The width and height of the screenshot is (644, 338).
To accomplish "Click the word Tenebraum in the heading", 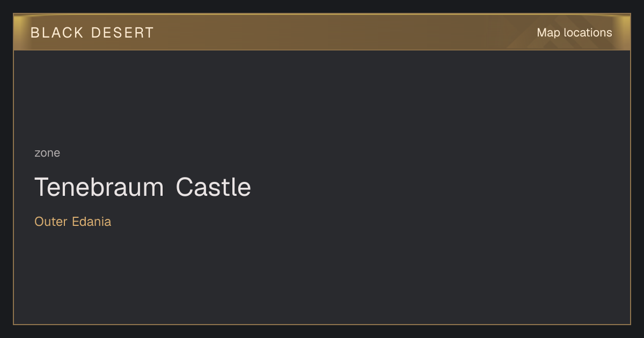I will [99, 187].
